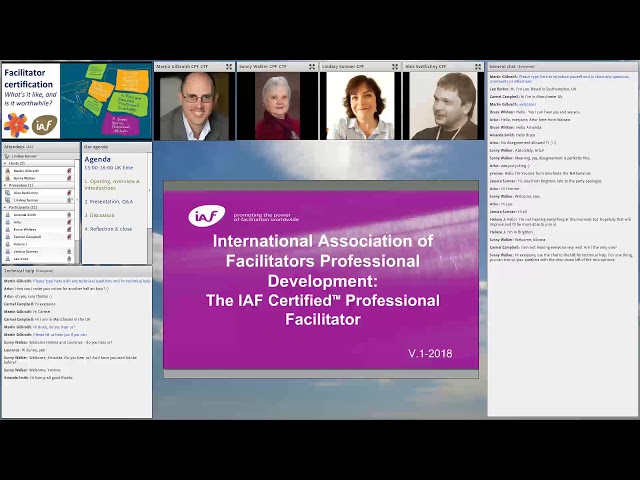Maximize Martin Gilbraith's video pod
Screen dimensions: 640x480
click(x=229, y=67)
